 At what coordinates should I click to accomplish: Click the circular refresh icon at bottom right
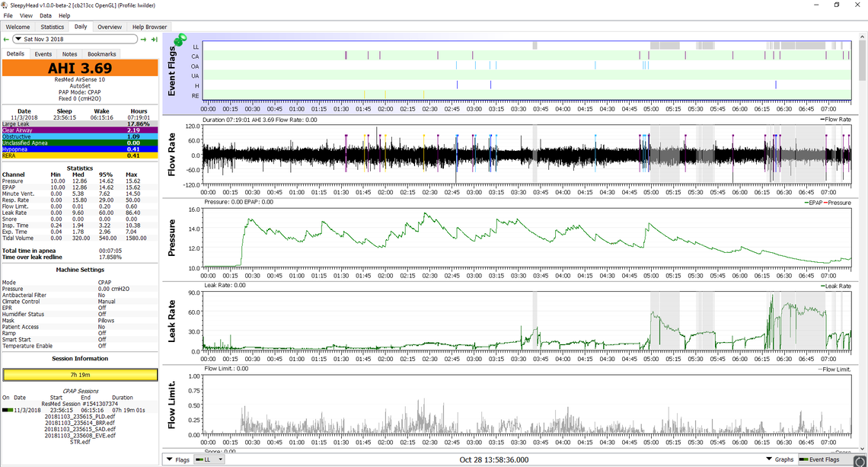coord(859,460)
